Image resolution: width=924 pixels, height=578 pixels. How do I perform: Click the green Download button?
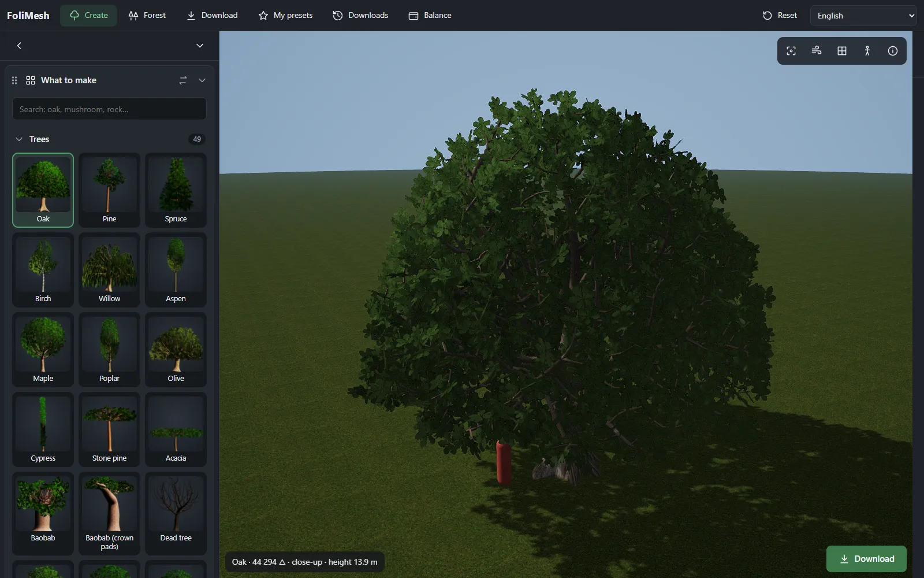(866, 559)
